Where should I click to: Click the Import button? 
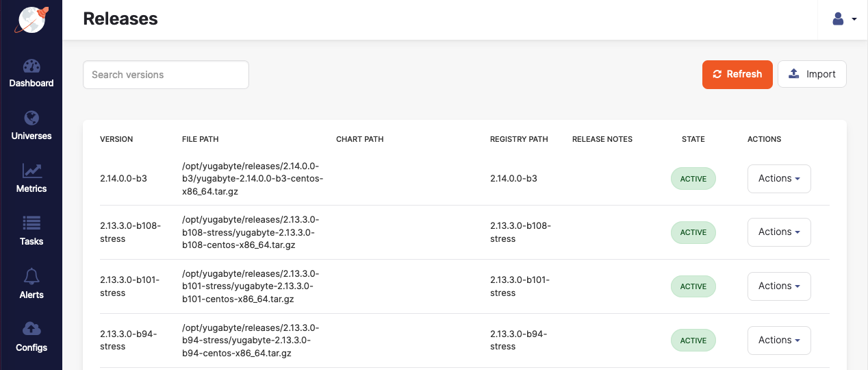(x=812, y=75)
